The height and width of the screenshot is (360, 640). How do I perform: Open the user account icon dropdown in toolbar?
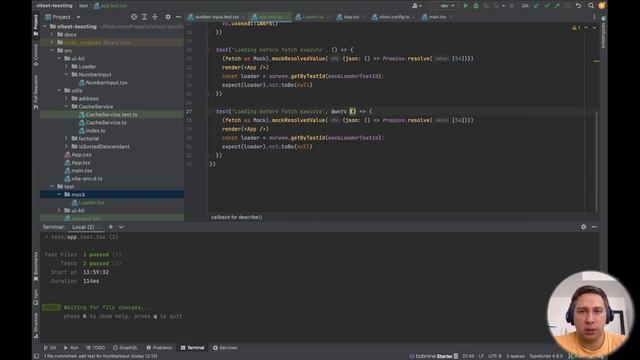[x=417, y=6]
